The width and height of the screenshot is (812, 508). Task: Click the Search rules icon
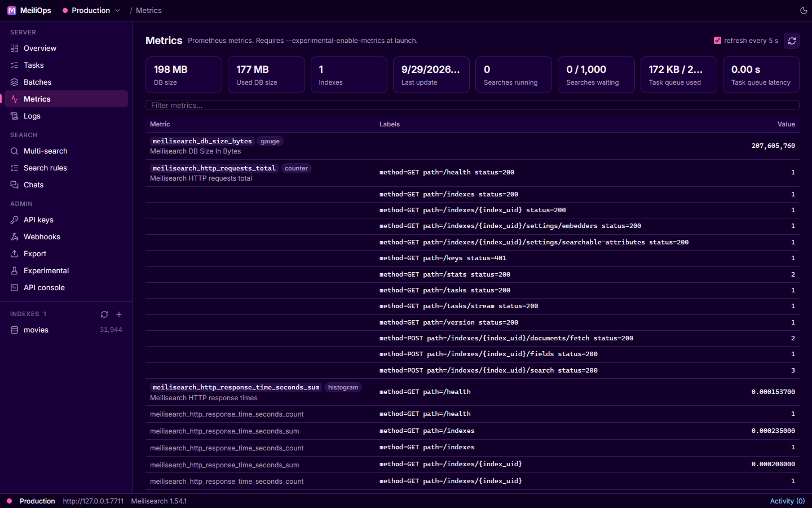[x=15, y=168]
